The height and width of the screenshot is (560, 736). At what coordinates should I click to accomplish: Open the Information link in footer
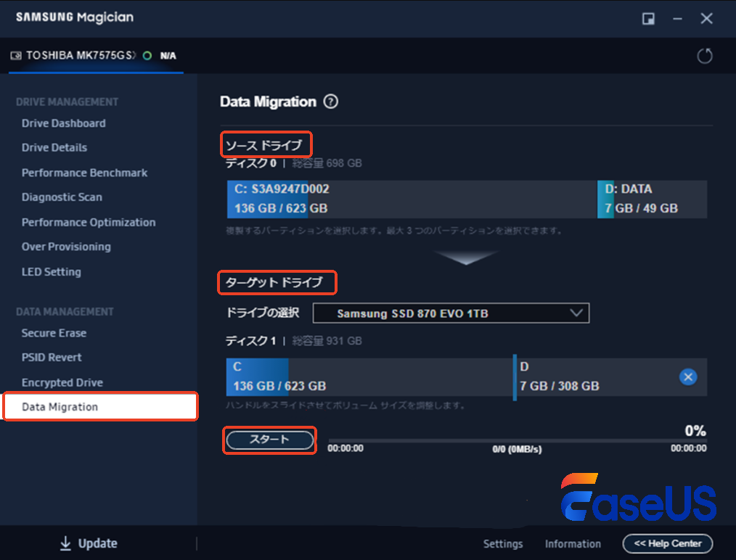pyautogui.click(x=573, y=544)
